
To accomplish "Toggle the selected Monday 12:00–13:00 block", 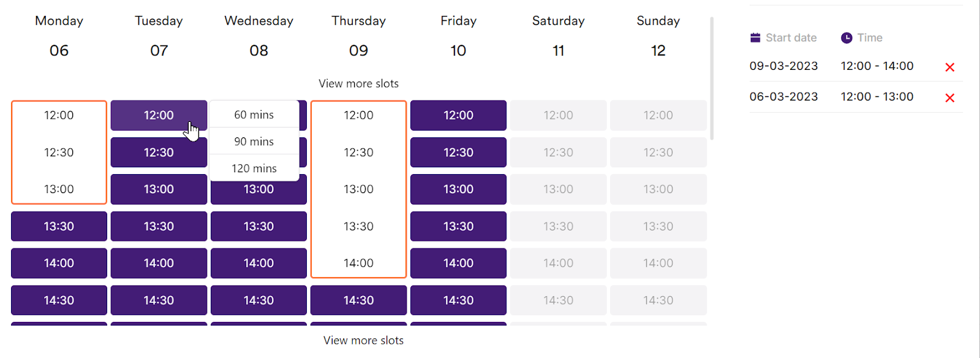I will point(59,152).
